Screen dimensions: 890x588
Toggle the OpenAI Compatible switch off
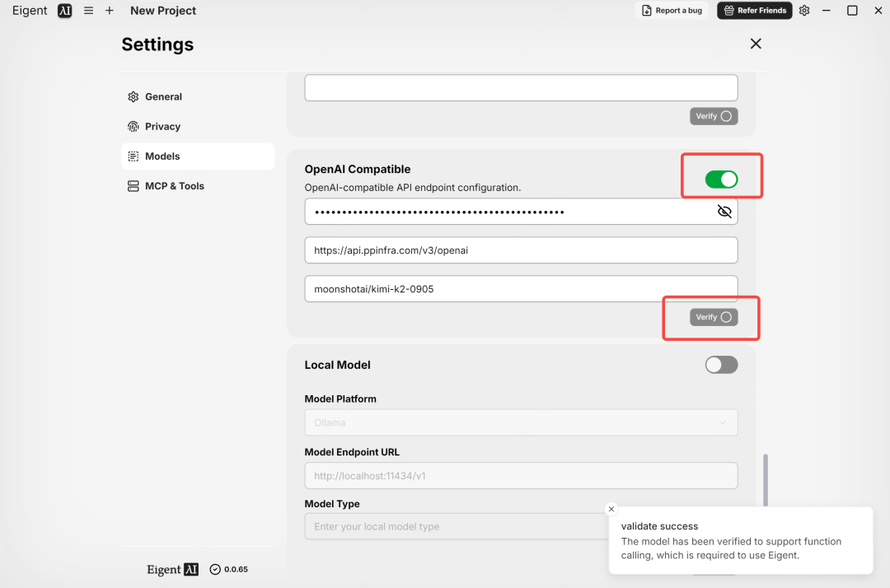721,180
